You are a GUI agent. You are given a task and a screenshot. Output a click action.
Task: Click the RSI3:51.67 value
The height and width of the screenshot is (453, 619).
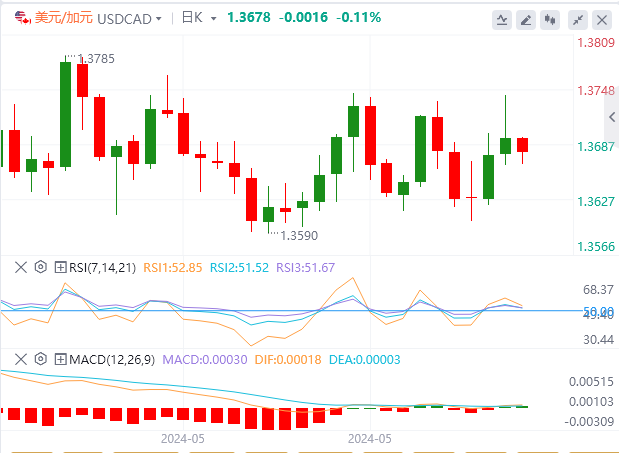(306, 268)
